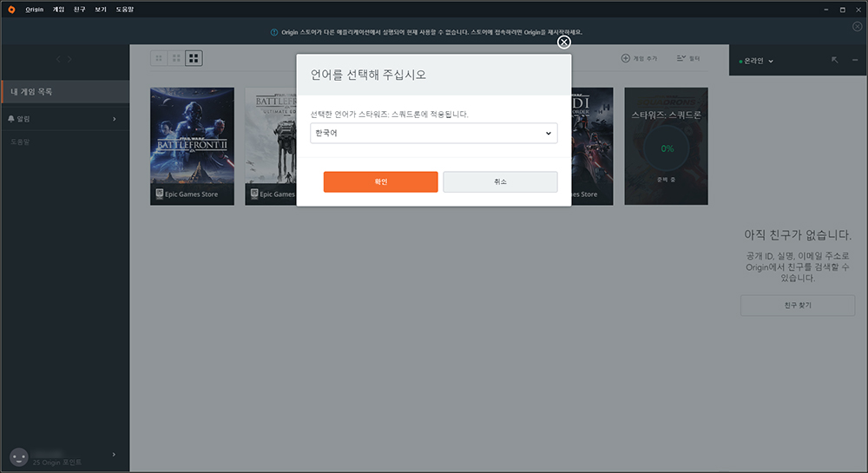The image size is (868, 473).
Task: Select the 스타워즈: 스쿼드론 game tile
Action: (x=666, y=146)
